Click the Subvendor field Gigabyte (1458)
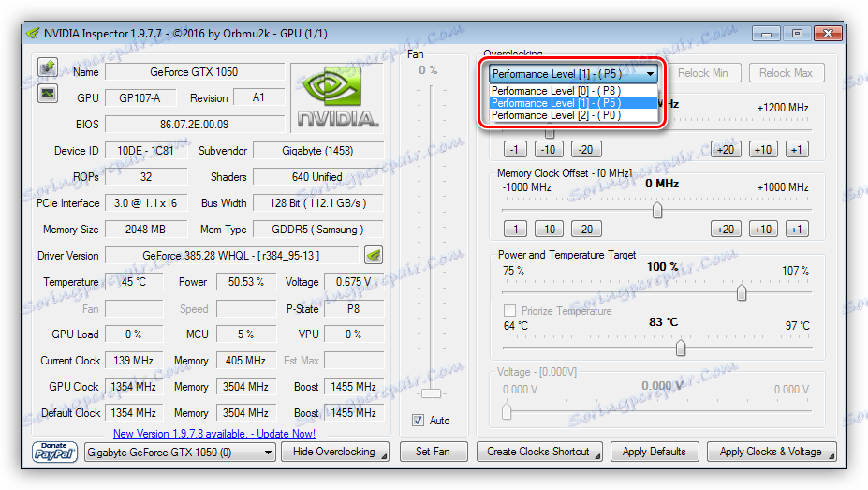Screen dimensions: 868x490 click(x=317, y=151)
